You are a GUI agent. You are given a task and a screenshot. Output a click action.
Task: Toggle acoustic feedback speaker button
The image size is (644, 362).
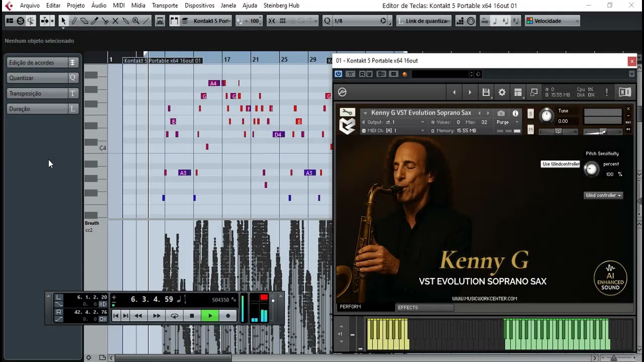[x=31, y=21]
